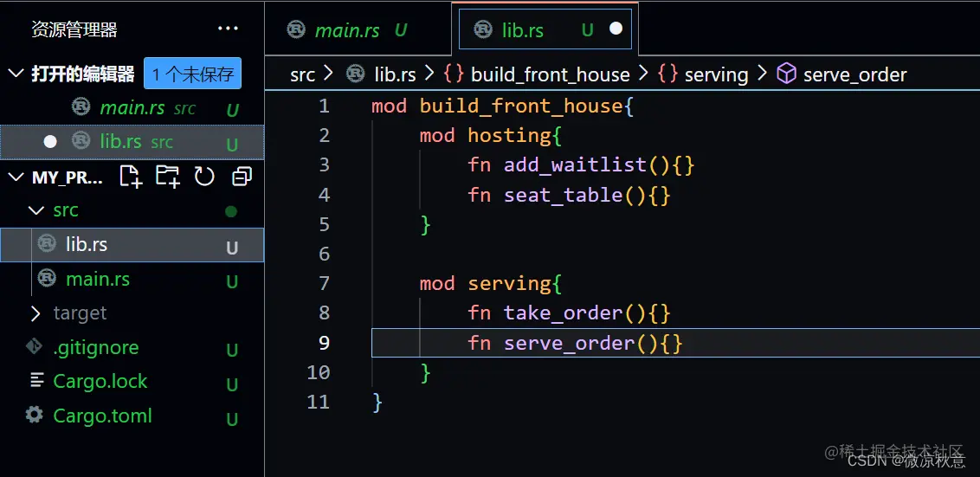The height and width of the screenshot is (477, 980).
Task: Click the .gitignore git file icon
Action: coord(34,347)
